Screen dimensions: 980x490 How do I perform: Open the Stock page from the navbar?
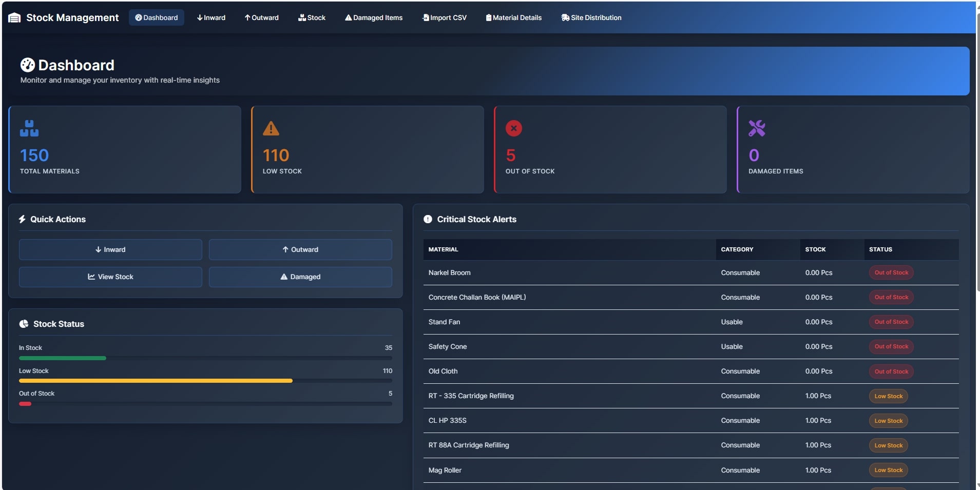312,17
